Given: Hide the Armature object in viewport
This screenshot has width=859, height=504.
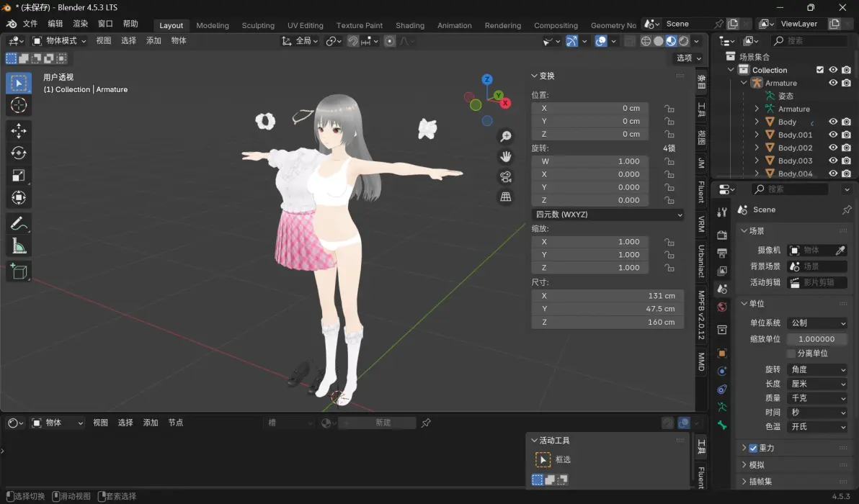Looking at the screenshot, I should tap(833, 83).
